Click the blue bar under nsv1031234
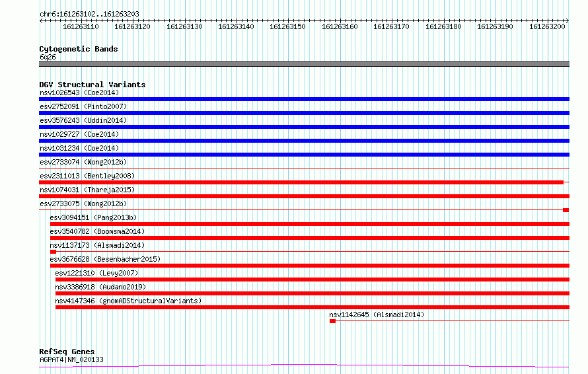588x374 pixels. tap(304, 155)
